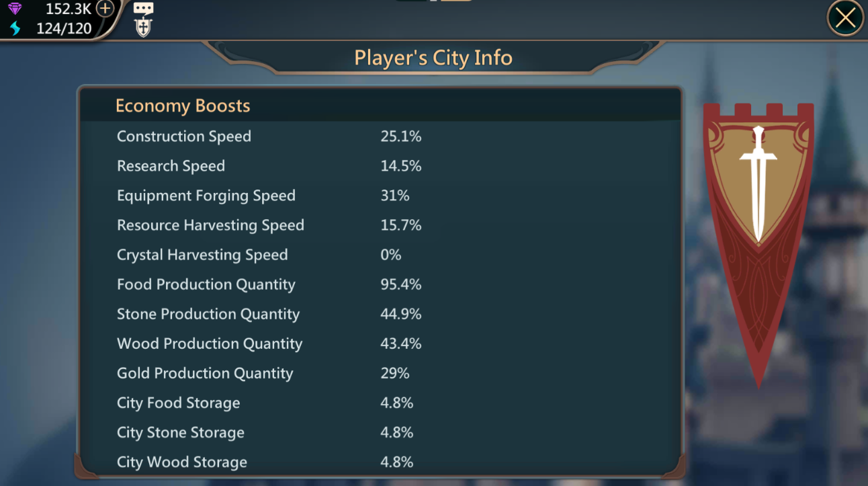Tap the purple gem currency icon
This screenshot has width=868, height=486.
tap(15, 9)
